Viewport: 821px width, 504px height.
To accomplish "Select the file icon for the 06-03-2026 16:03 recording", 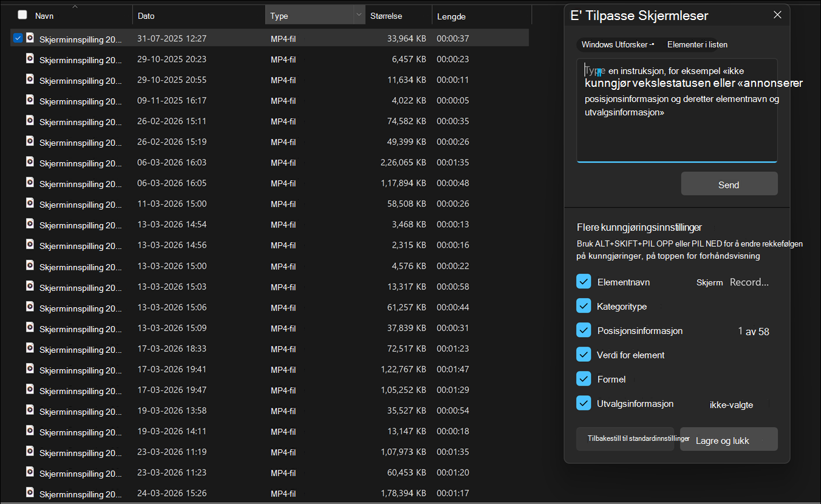I will 29,162.
